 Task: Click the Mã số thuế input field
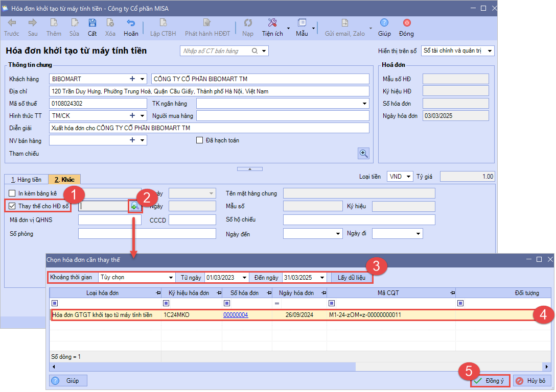[98, 104]
